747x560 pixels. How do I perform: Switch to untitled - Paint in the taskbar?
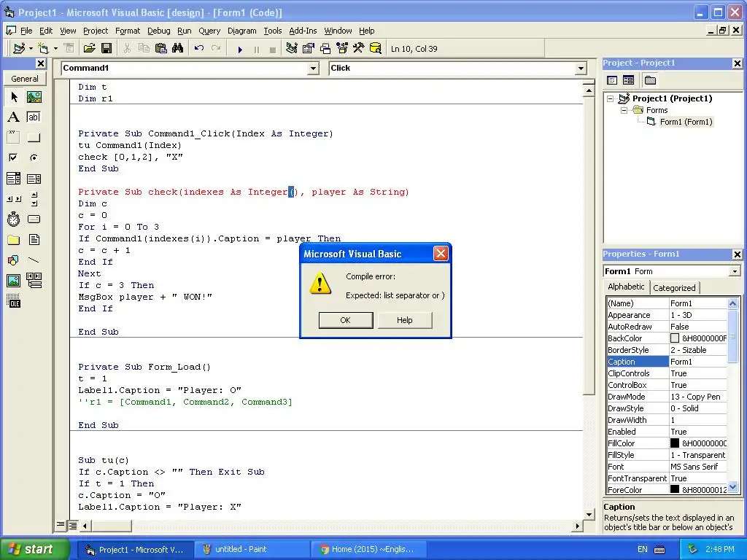pyautogui.click(x=252, y=549)
